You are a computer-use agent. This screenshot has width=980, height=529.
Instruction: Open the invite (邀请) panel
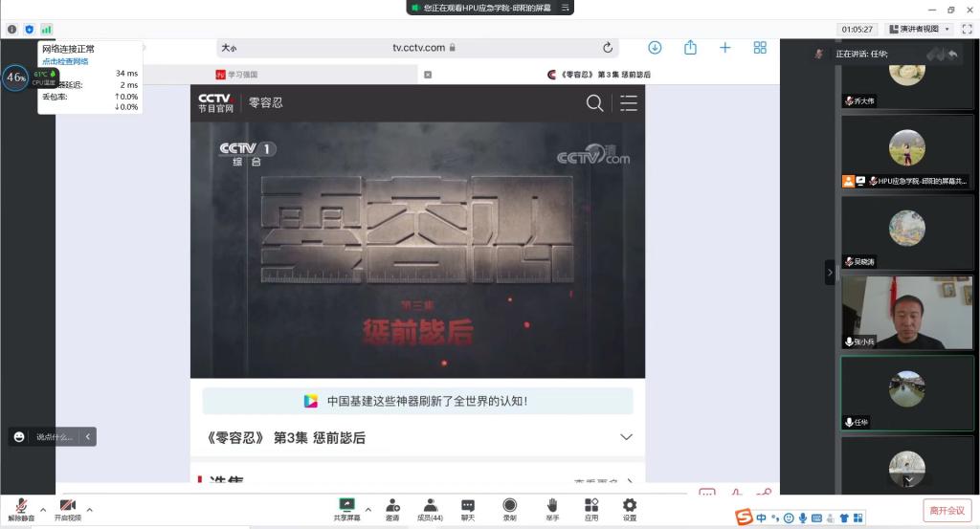pos(392,509)
